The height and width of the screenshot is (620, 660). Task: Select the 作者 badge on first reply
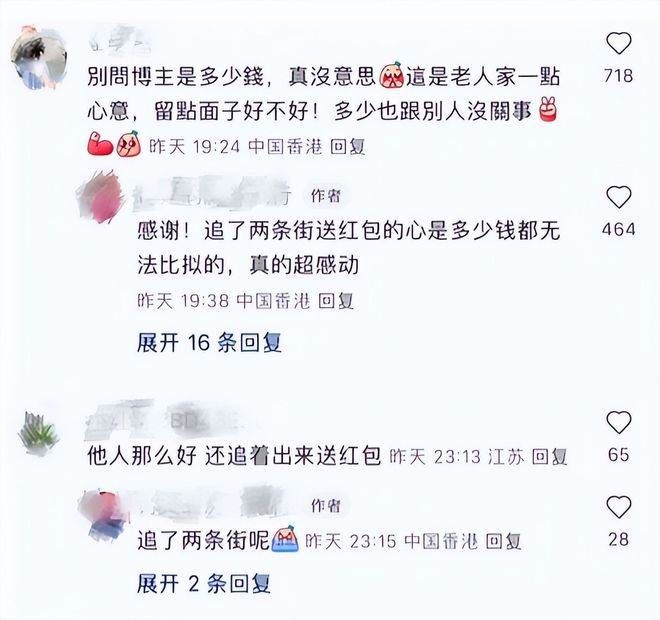pos(326,196)
